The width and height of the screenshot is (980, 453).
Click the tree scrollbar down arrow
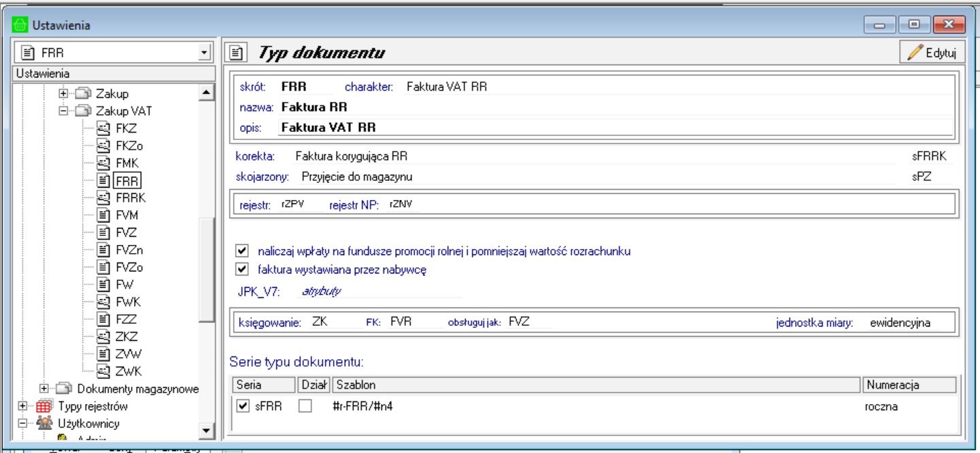click(x=205, y=430)
